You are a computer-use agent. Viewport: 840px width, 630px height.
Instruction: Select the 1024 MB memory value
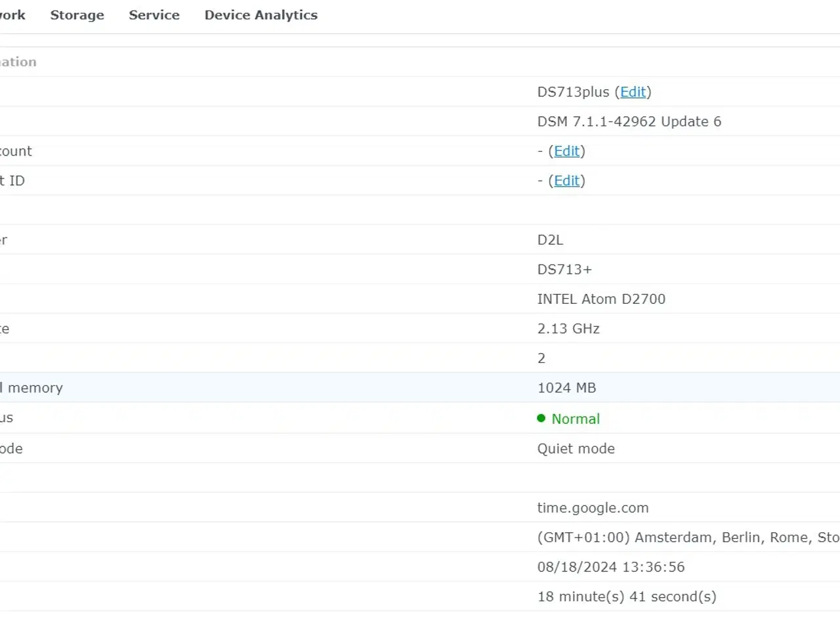tap(566, 388)
